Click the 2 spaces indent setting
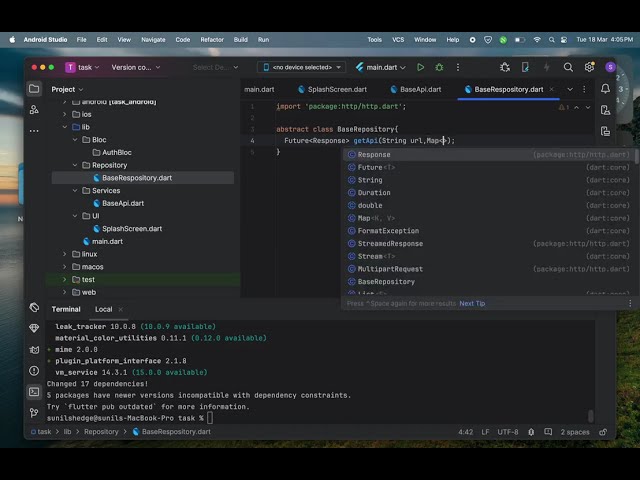 [575, 432]
